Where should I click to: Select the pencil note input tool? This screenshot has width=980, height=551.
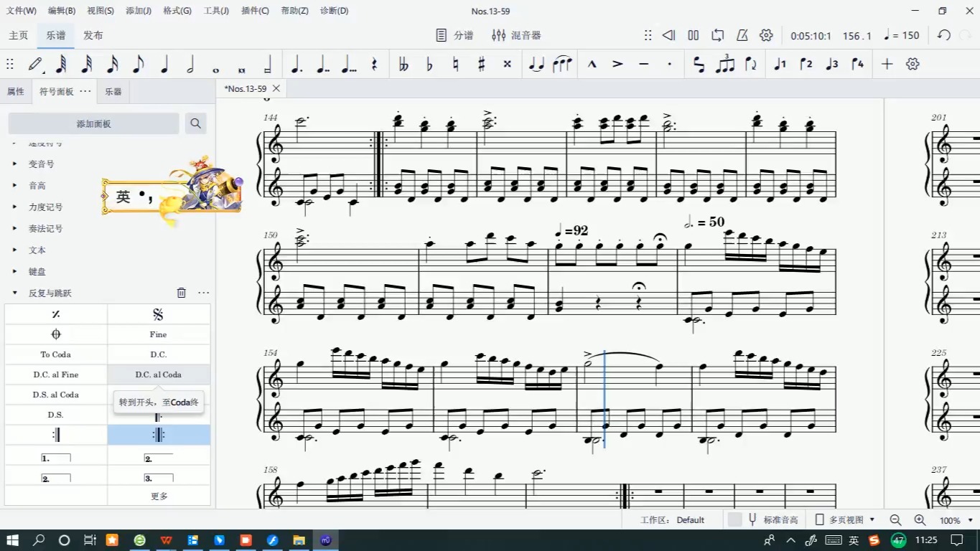pos(35,64)
